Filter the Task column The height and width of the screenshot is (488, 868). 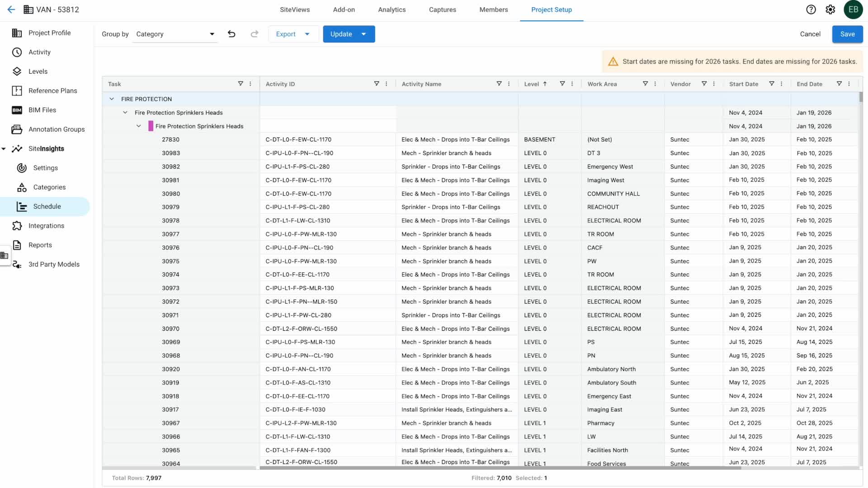(241, 84)
